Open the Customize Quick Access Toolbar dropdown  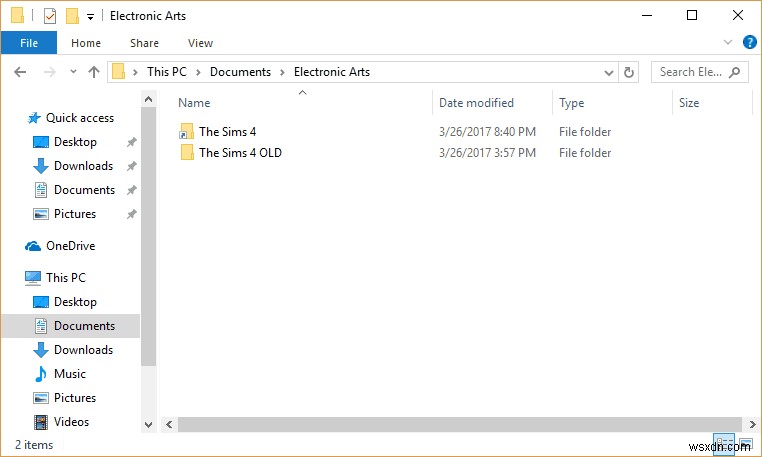pyautogui.click(x=90, y=17)
